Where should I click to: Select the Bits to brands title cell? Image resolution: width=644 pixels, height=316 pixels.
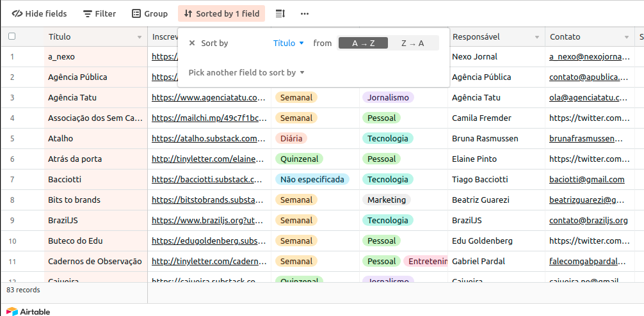coord(95,200)
